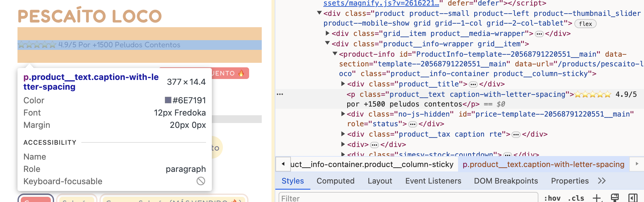The image size is (644, 202).
Task: Expand the product__tax caption rte div
Action: [x=343, y=134]
